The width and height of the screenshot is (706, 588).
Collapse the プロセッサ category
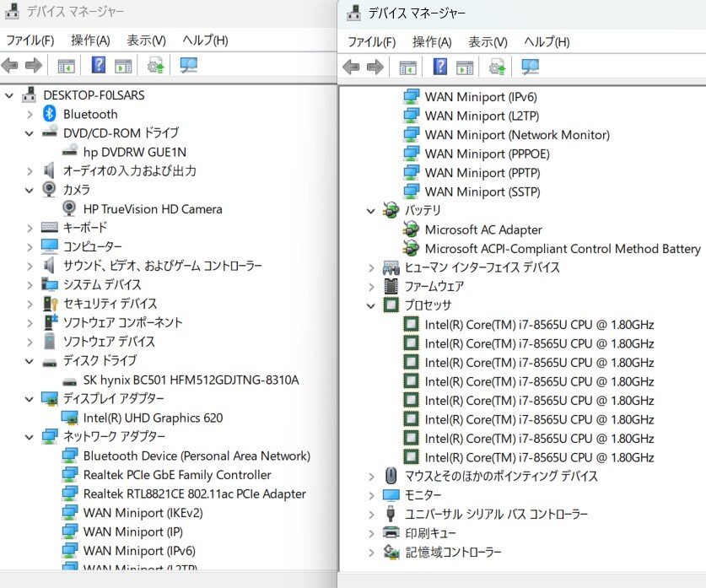click(x=371, y=305)
